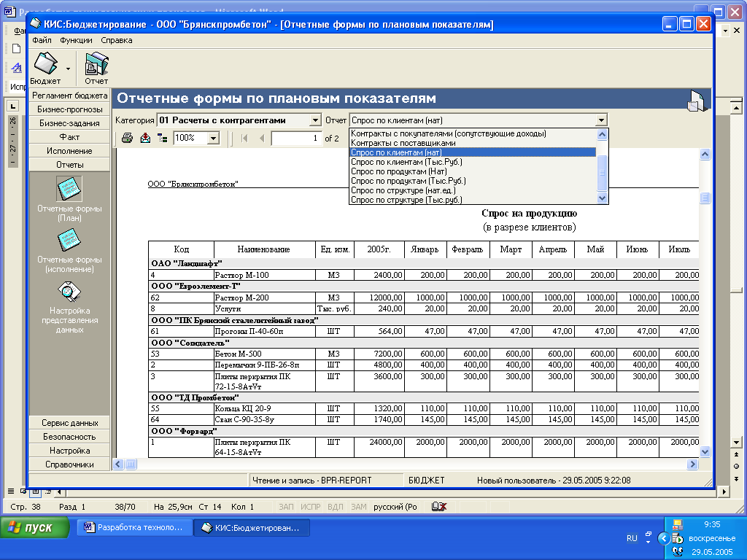747x560 pixels.
Task: Go to first page of report
Action: point(244,138)
